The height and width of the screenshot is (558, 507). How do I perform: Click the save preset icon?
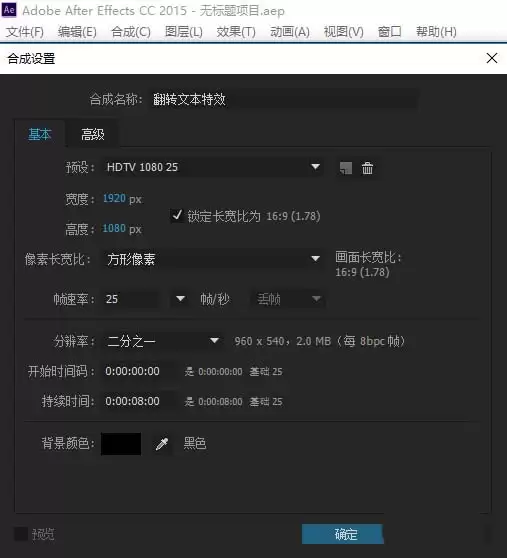pyautogui.click(x=346, y=168)
